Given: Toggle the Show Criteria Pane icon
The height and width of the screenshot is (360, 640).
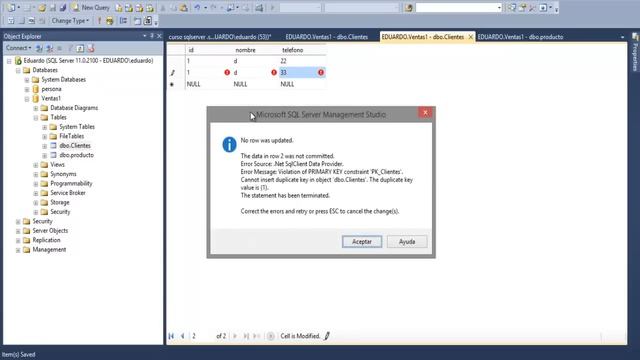Looking at the screenshot, I should 21,21.
